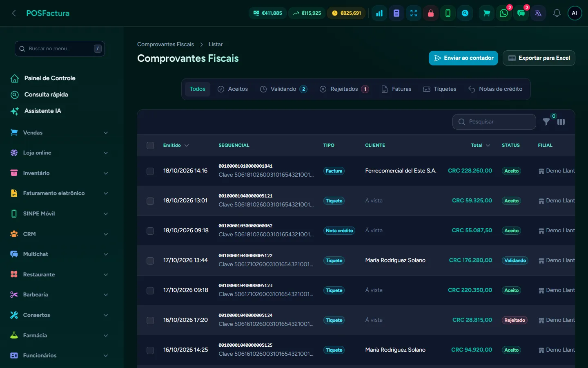
Task: Click the AL user avatar
Action: coord(575,13)
